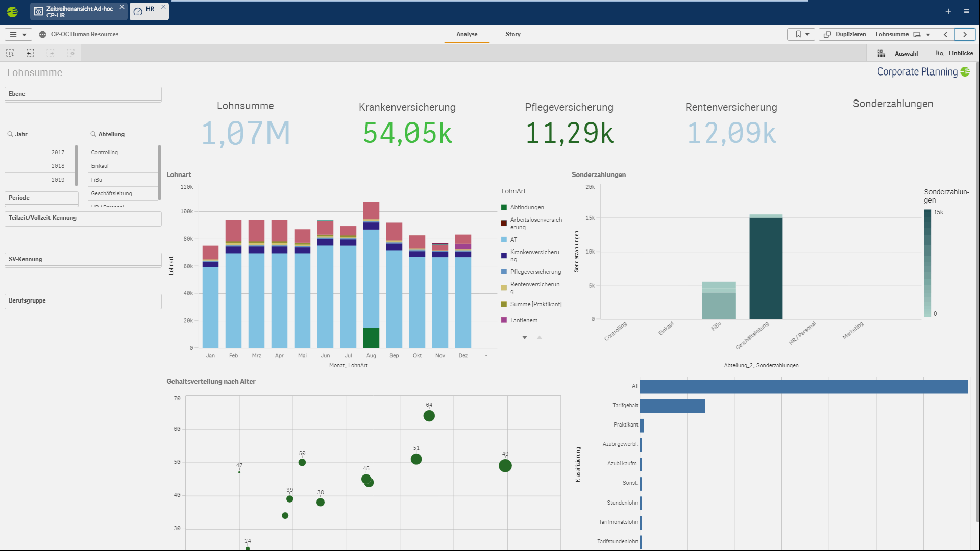Select the Analyse tab

467,34
